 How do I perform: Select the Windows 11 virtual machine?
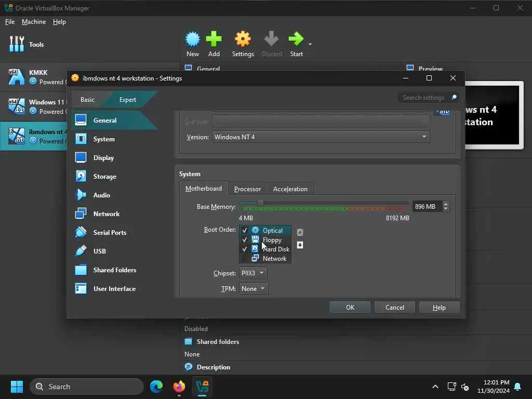pyautogui.click(x=34, y=106)
